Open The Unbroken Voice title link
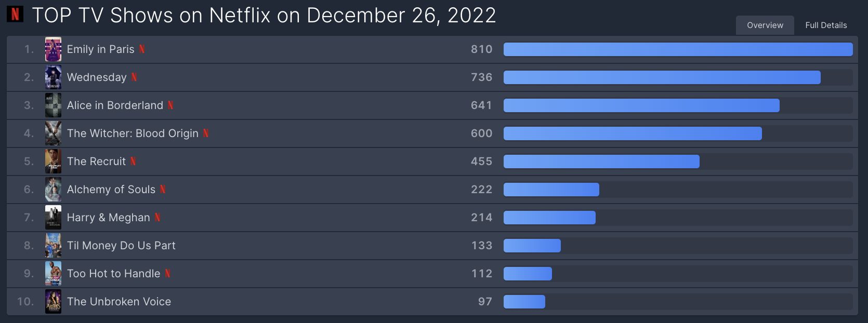Screen dimensions: 868x323 pos(119,302)
